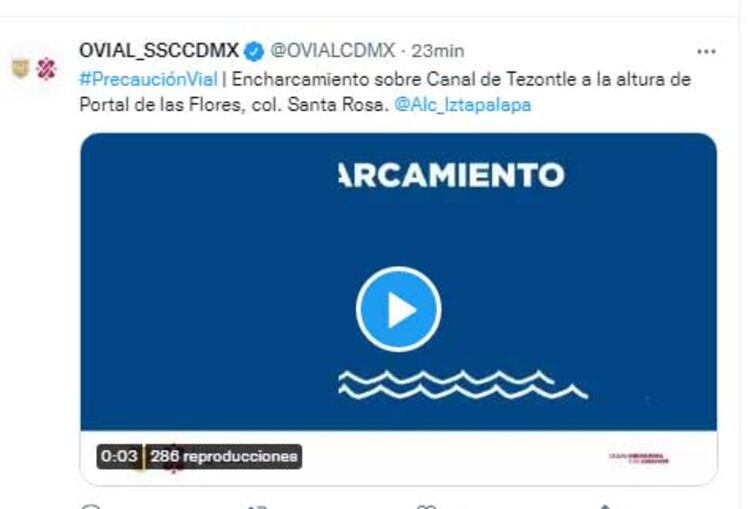
Task: Open the #PrecauciónVial hashtag
Action: coord(148,79)
